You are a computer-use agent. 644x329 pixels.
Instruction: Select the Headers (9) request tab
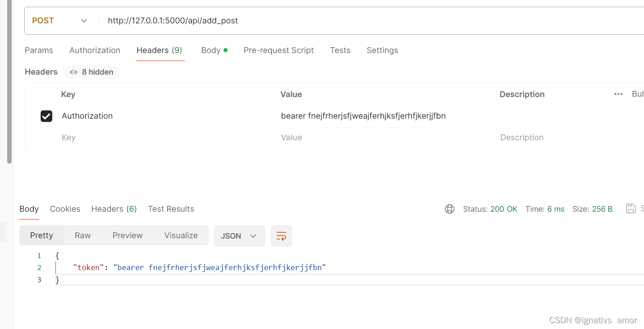(159, 50)
